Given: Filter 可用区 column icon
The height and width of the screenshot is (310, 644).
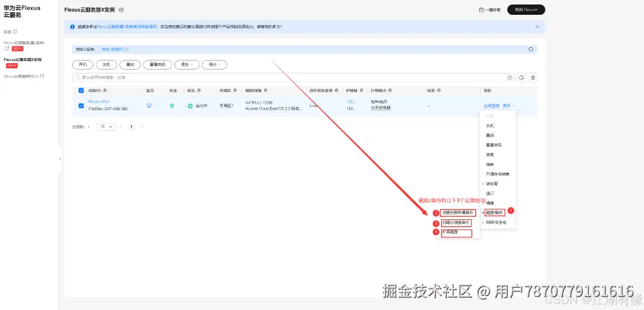Looking at the screenshot, I should tap(235, 90).
